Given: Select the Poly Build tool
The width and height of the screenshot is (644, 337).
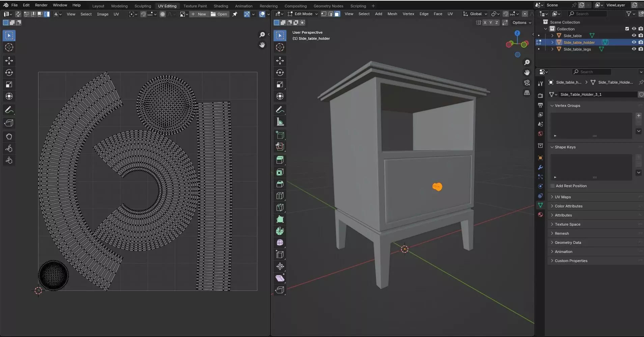Looking at the screenshot, I should click(280, 219).
